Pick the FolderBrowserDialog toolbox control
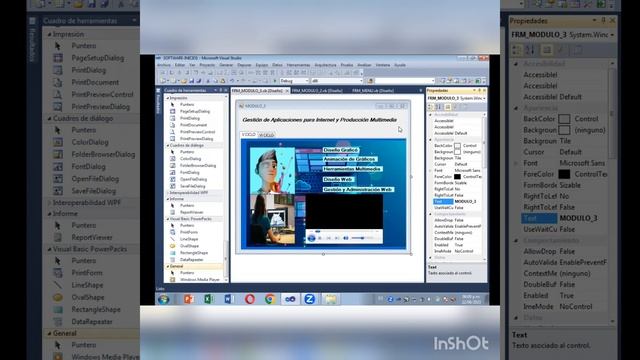Image resolution: width=640 pixels, height=360 pixels. [x=198, y=166]
